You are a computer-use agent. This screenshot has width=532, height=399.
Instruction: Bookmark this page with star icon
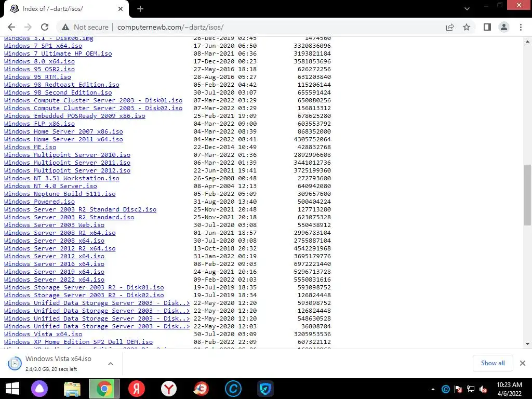[x=467, y=27]
